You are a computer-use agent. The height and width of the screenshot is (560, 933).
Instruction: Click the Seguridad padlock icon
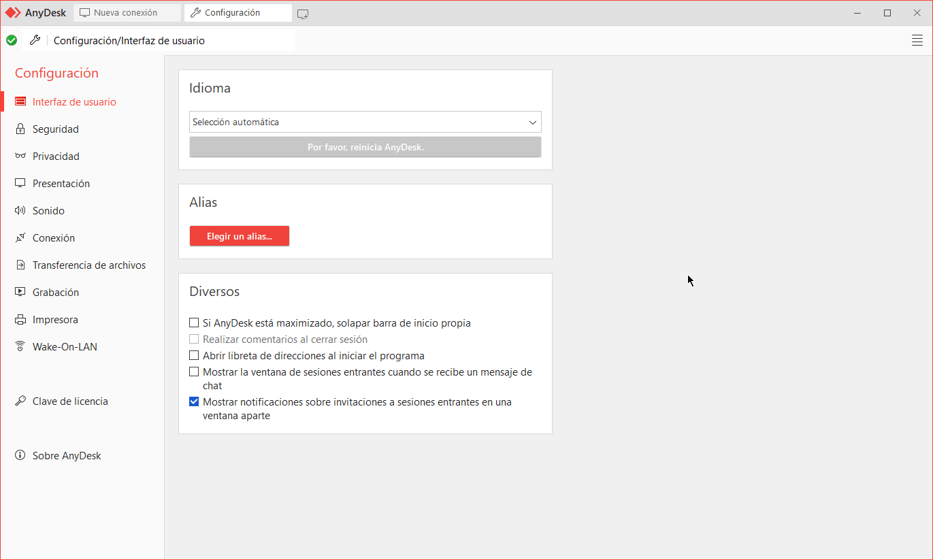20,129
